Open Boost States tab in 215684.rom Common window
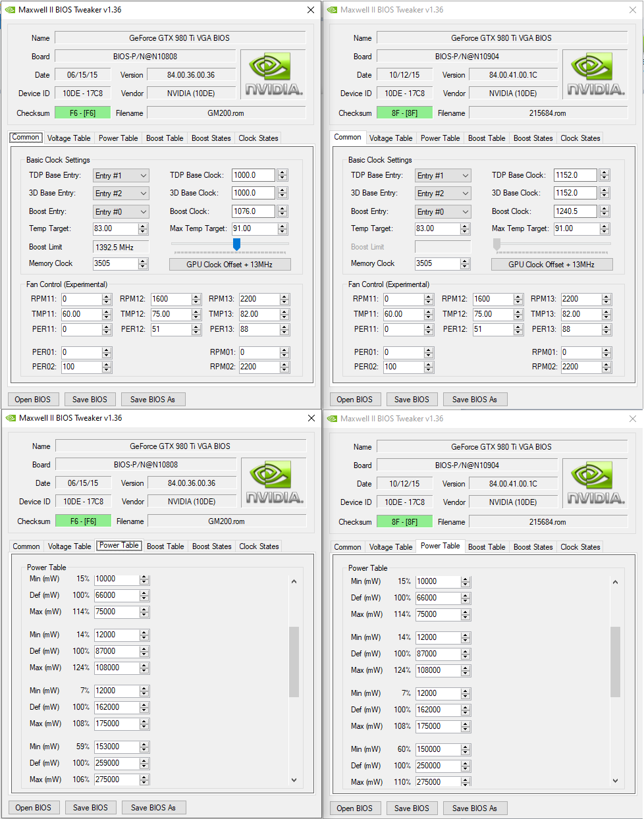Image resolution: width=644 pixels, height=819 pixels. click(x=533, y=138)
